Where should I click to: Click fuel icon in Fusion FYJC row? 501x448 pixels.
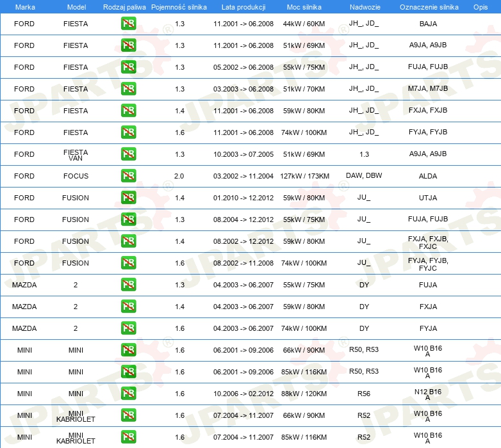click(128, 262)
